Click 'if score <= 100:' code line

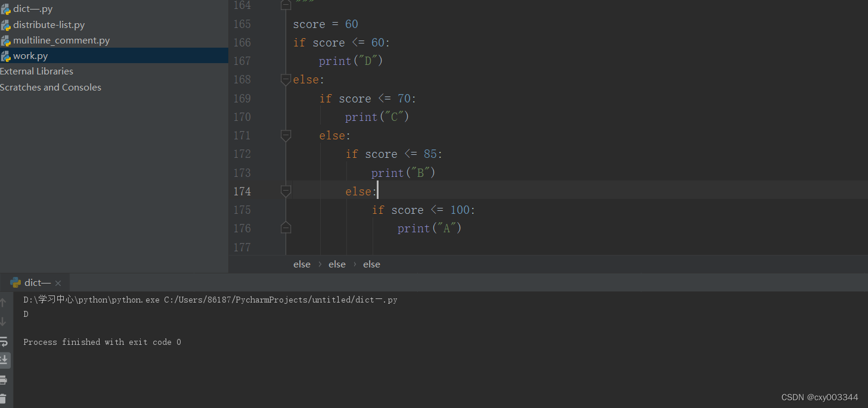coord(423,210)
